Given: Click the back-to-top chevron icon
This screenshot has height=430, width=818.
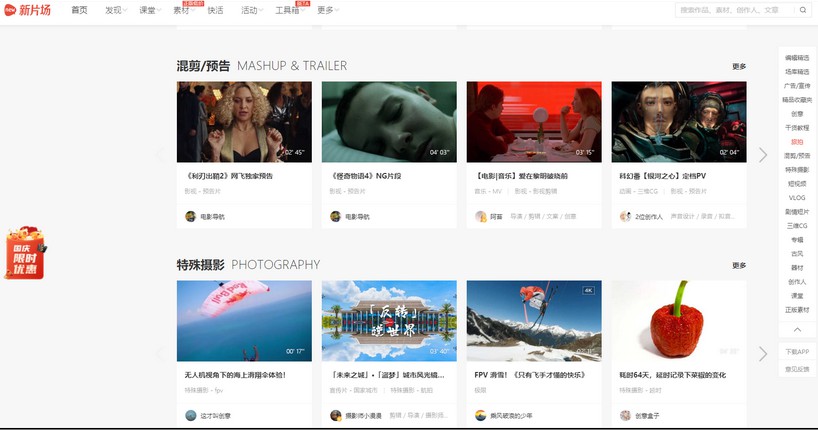Looking at the screenshot, I should [x=797, y=329].
